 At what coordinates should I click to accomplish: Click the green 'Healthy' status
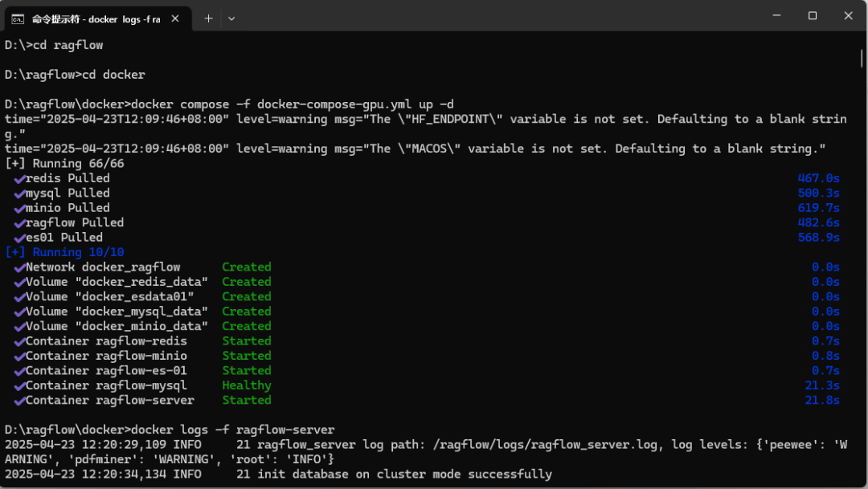click(x=247, y=385)
